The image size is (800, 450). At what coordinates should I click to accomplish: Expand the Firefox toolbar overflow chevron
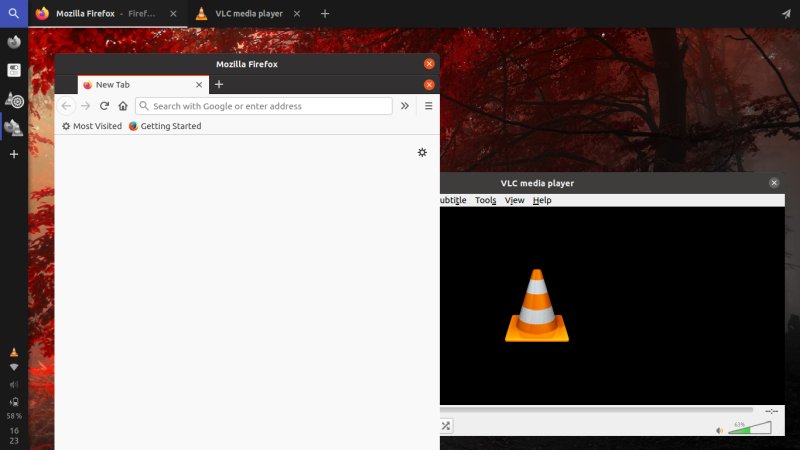(x=405, y=106)
